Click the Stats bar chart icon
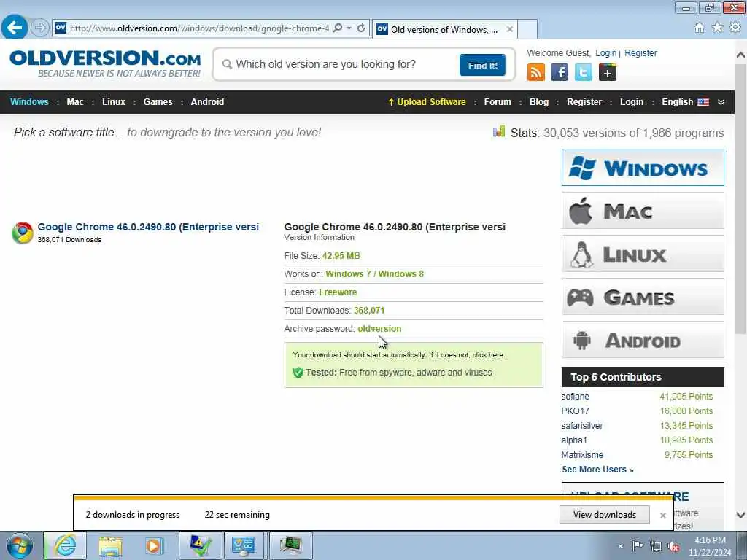This screenshot has width=747, height=560. click(x=499, y=131)
